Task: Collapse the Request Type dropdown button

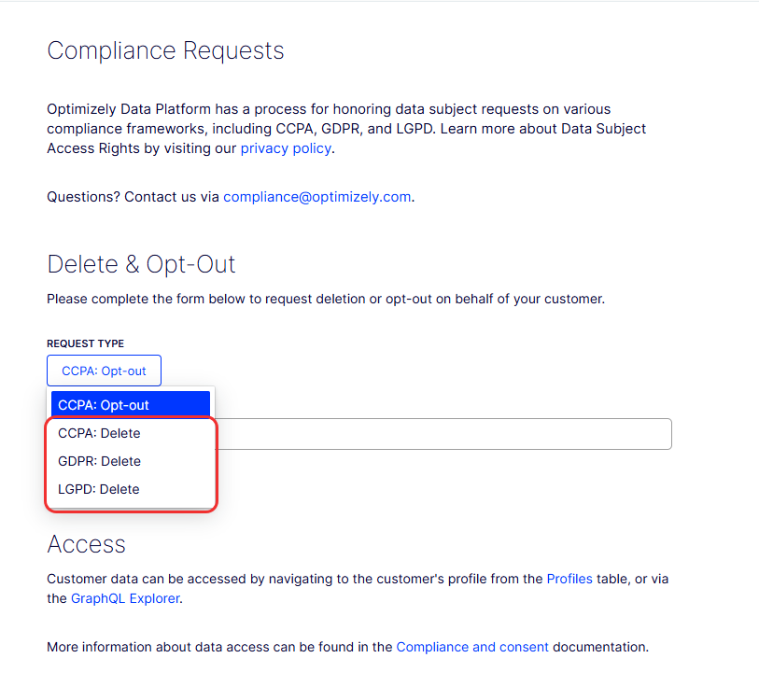Action: tap(104, 371)
